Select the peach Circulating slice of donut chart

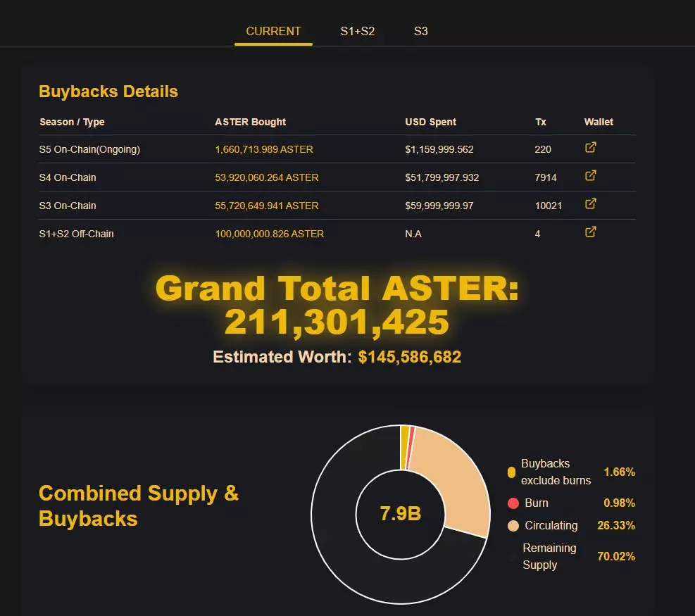click(x=451, y=486)
